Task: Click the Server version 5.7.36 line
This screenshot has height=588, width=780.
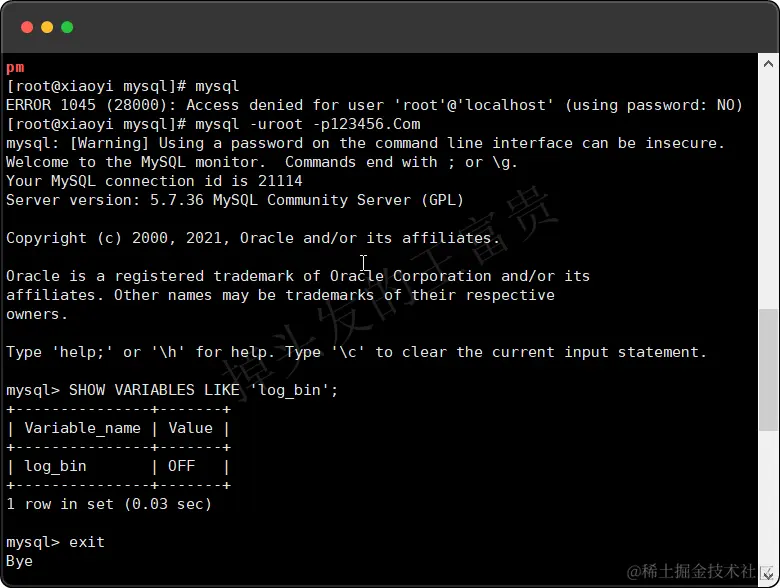Action: (x=235, y=200)
